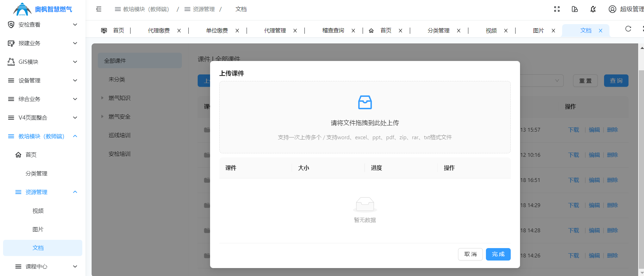
Task: Click 删除 link in the 18 16:51 row
Action: [x=612, y=180]
